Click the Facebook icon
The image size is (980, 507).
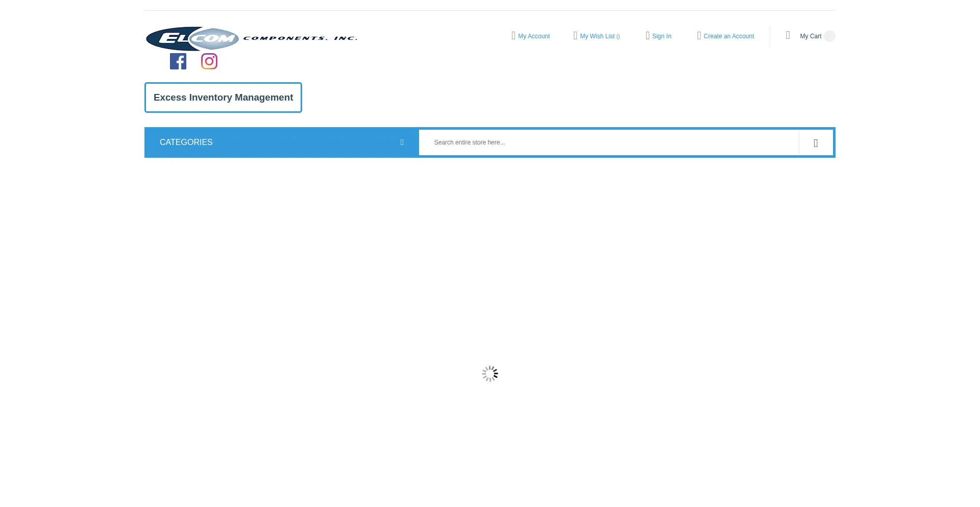pyautogui.click(x=178, y=61)
